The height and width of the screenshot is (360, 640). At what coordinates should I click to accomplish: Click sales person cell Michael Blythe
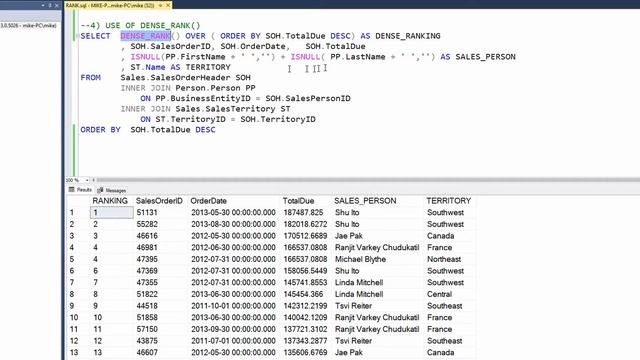pos(360,259)
